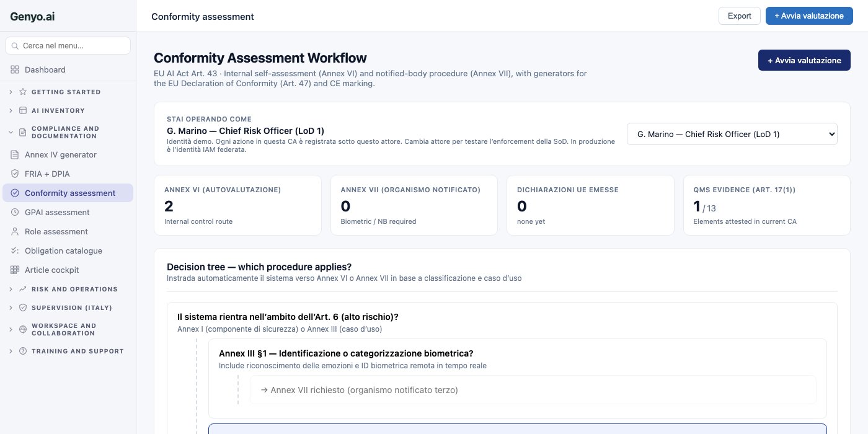
Task: Click the GPAI assessment clock icon
Action: point(15,213)
